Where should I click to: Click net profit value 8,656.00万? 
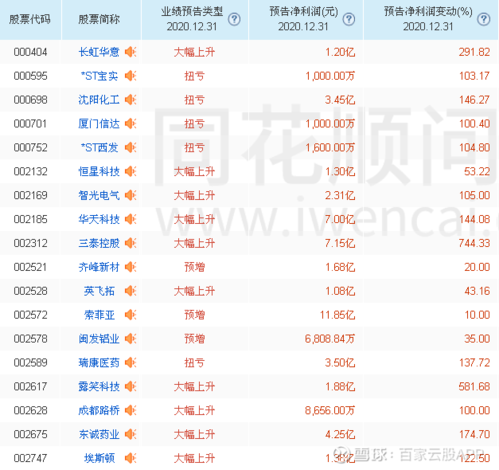tap(330, 410)
